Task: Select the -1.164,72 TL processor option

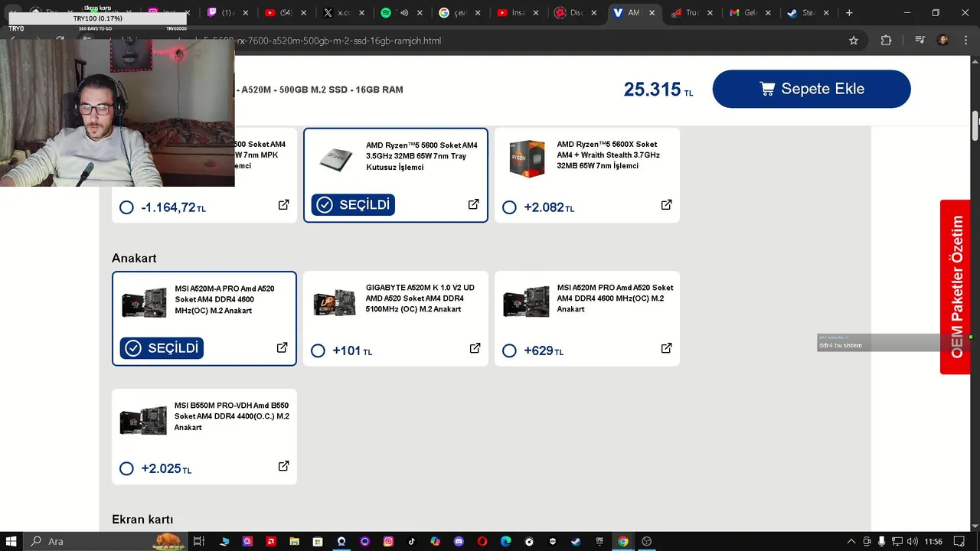Action: point(127,207)
